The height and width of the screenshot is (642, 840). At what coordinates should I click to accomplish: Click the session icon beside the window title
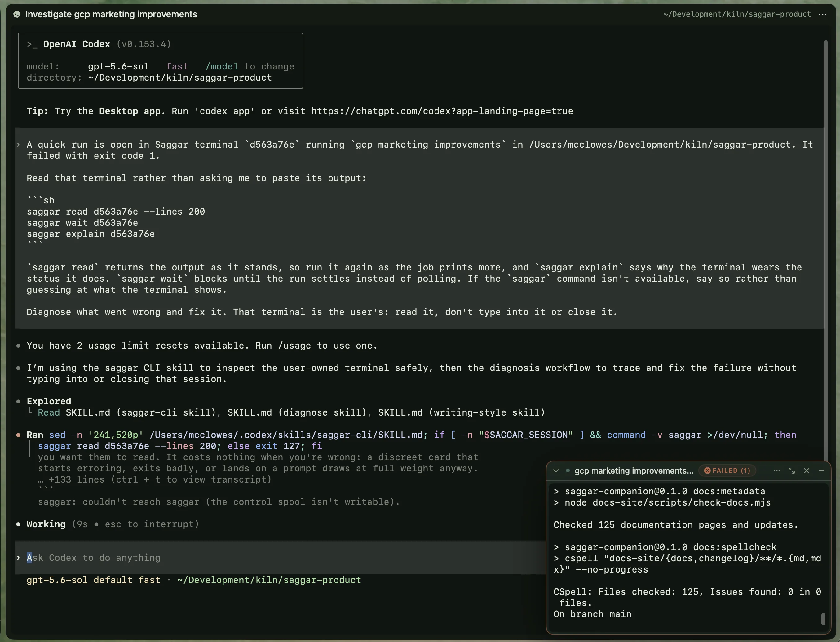tap(16, 15)
